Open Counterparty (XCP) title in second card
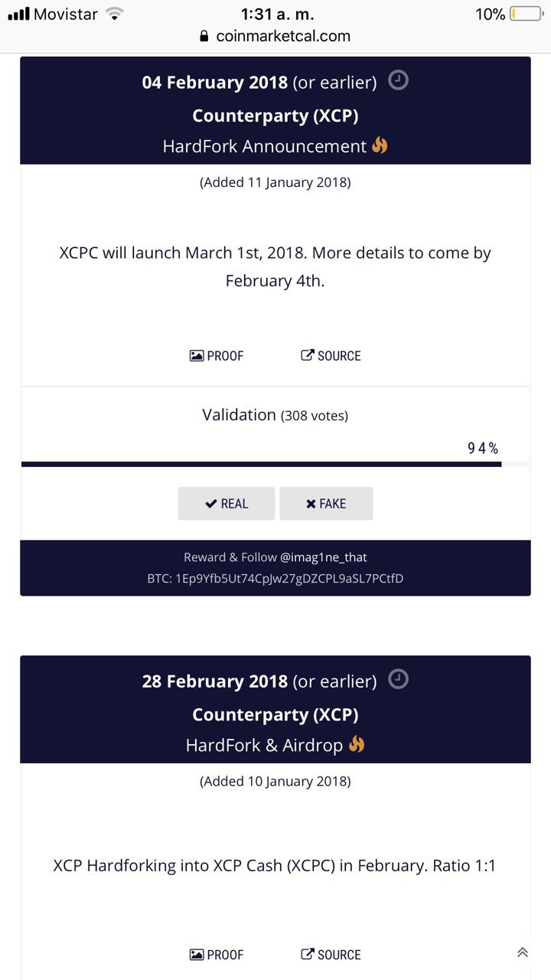Image resolution: width=551 pixels, height=980 pixels. 275,714
